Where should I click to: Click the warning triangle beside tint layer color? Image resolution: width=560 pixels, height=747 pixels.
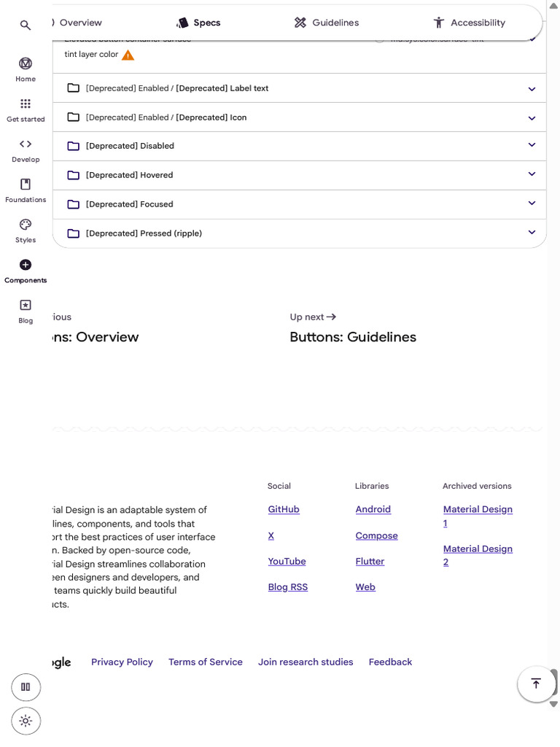(x=128, y=55)
